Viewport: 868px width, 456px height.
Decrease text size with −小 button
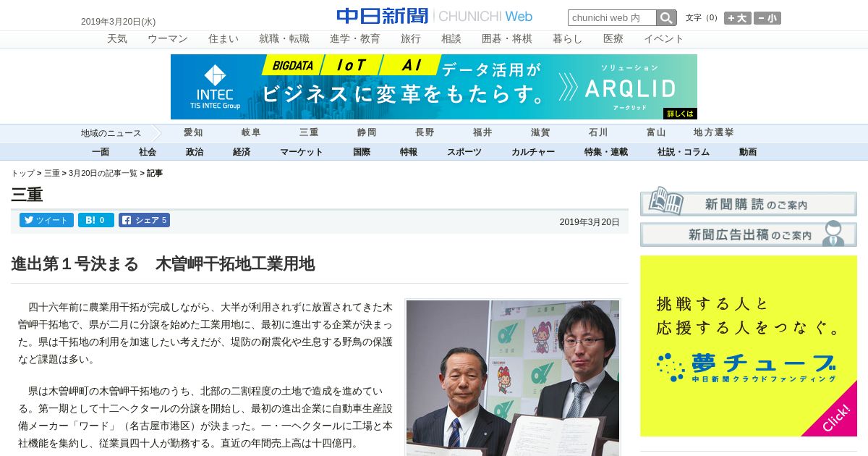[767, 18]
